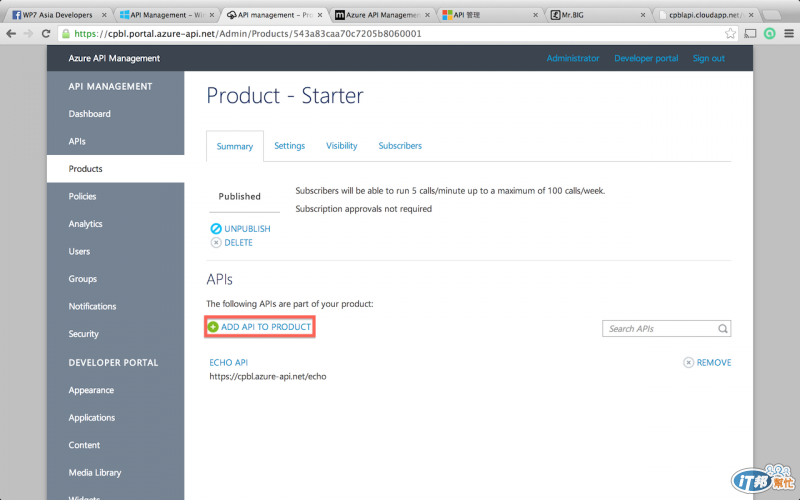This screenshot has height=500, width=800.
Task: Open the Subscribers tab
Action: 400,146
